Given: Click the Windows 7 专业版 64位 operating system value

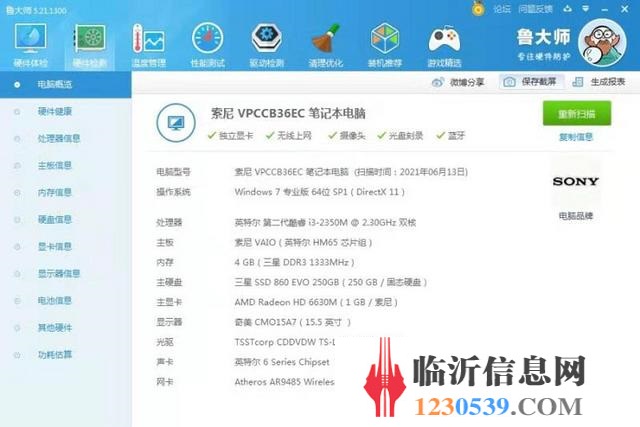Looking at the screenshot, I should click(320, 192).
